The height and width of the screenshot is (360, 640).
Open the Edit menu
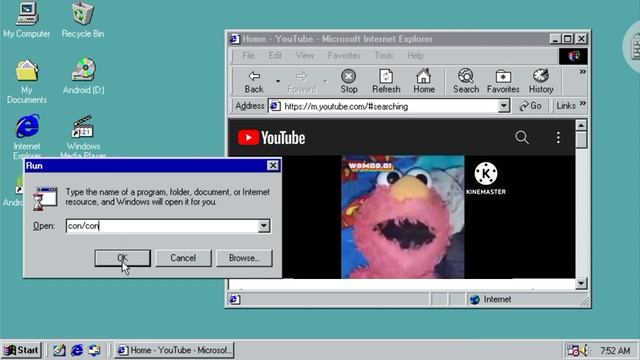(275, 55)
